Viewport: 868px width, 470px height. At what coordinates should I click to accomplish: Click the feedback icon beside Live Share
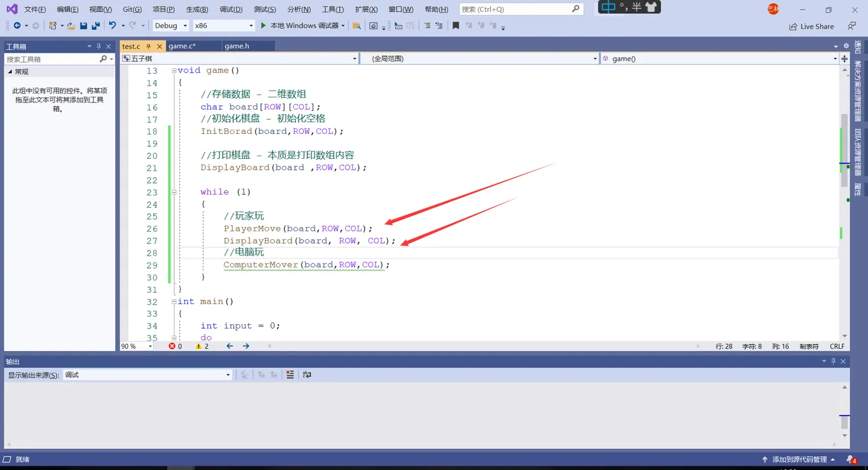(852, 26)
